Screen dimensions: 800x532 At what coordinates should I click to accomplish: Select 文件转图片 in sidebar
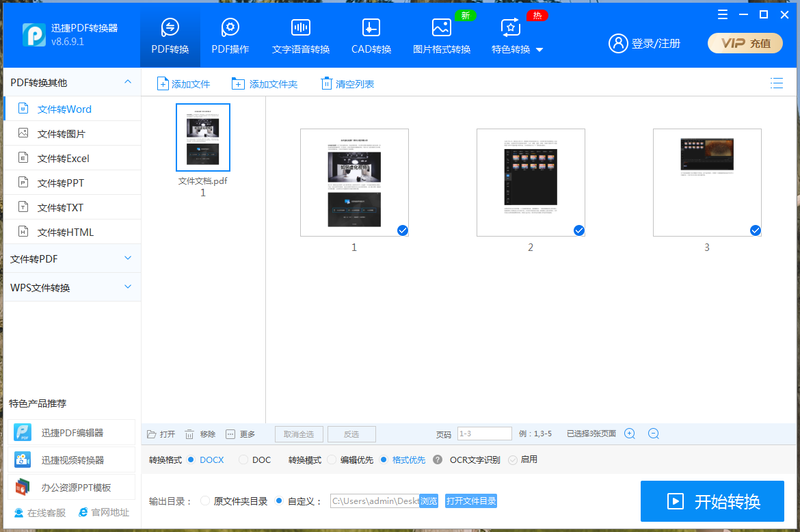72,133
